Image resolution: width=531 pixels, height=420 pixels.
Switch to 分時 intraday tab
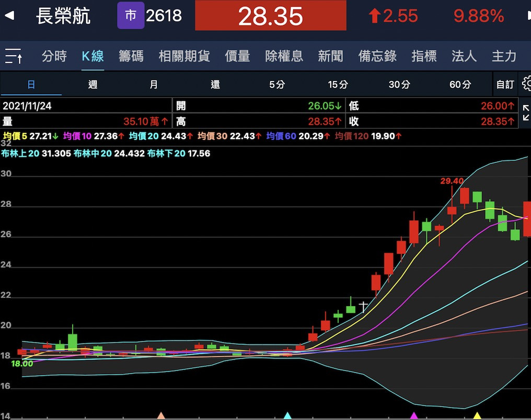pyautogui.click(x=54, y=56)
